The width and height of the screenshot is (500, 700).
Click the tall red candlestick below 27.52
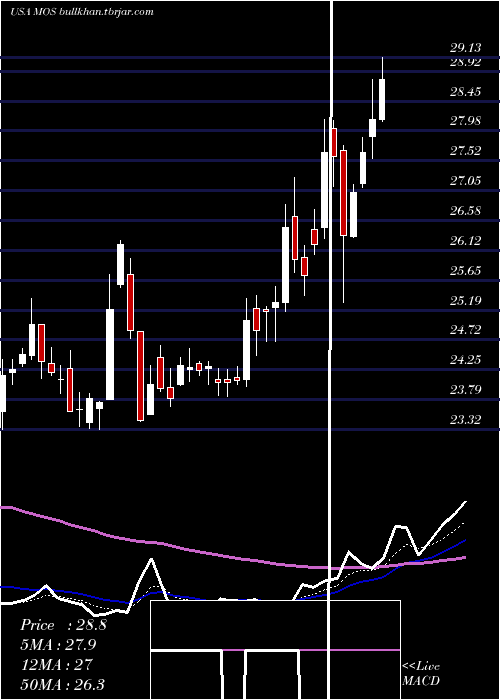click(343, 193)
